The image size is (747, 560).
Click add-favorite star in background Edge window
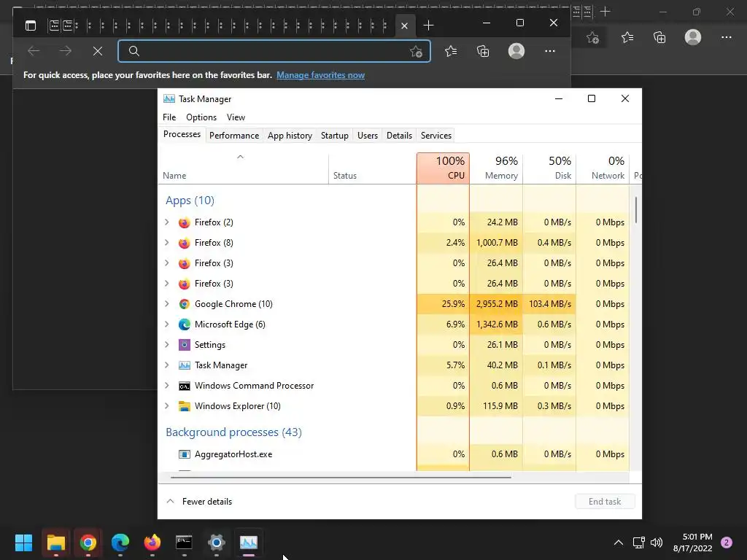[x=592, y=38]
